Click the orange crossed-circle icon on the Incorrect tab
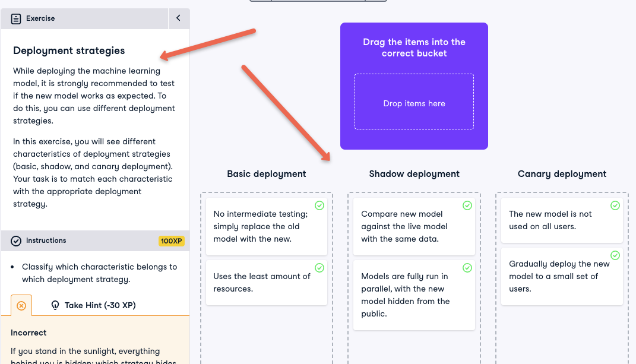The height and width of the screenshot is (364, 636). (x=21, y=305)
